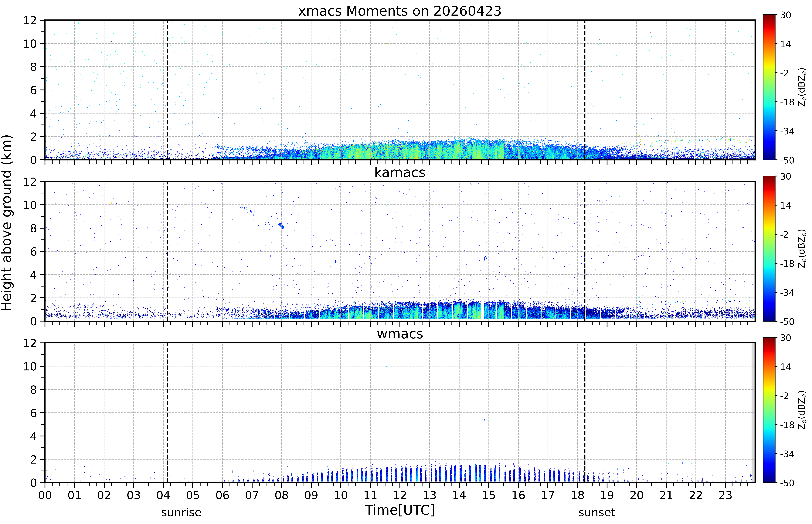The width and height of the screenshot is (812, 524).
Task: Click the 'Ze(dBZe)' label beside wmacs color bar
Action: point(802,410)
